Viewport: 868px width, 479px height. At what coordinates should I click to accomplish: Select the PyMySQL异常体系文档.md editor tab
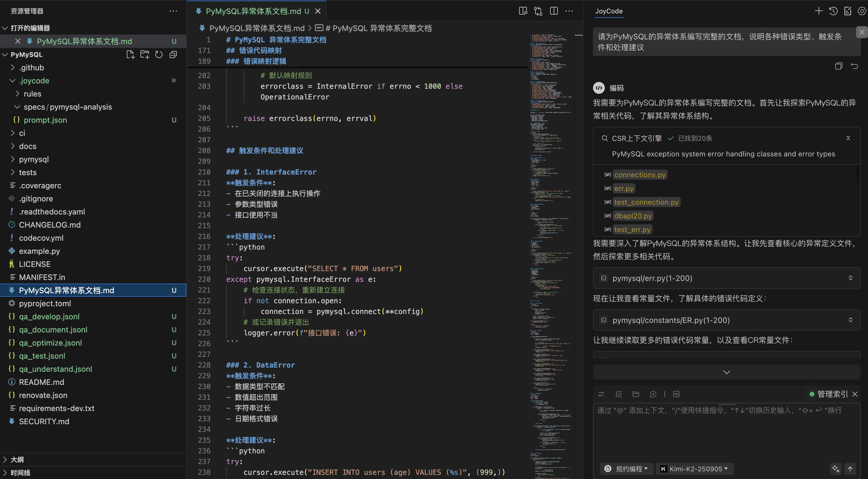pos(253,11)
